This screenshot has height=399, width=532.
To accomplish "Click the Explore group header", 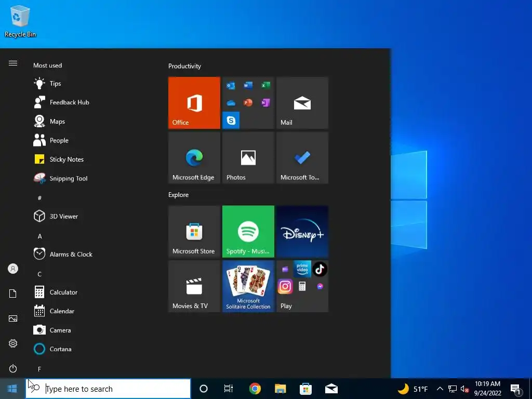I will (179, 195).
